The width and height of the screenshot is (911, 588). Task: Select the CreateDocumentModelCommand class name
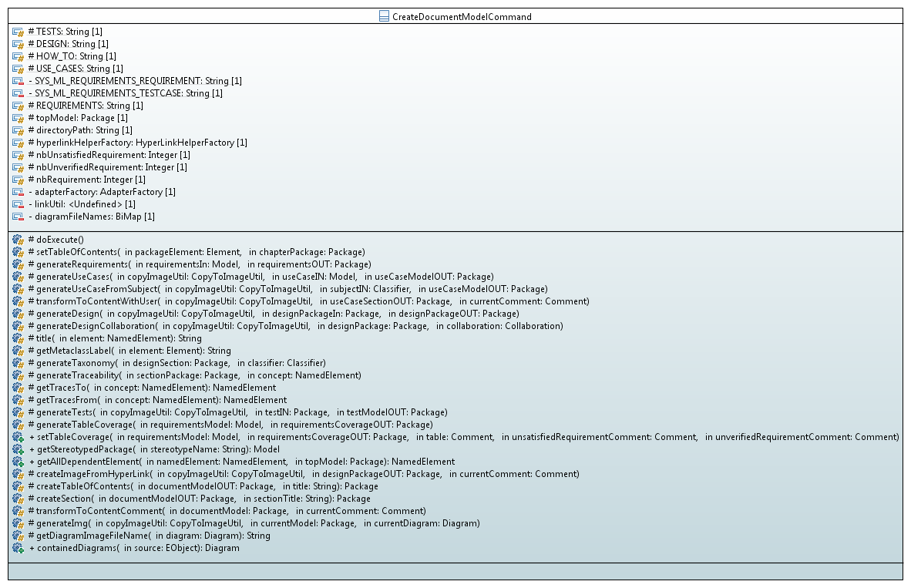(462, 17)
